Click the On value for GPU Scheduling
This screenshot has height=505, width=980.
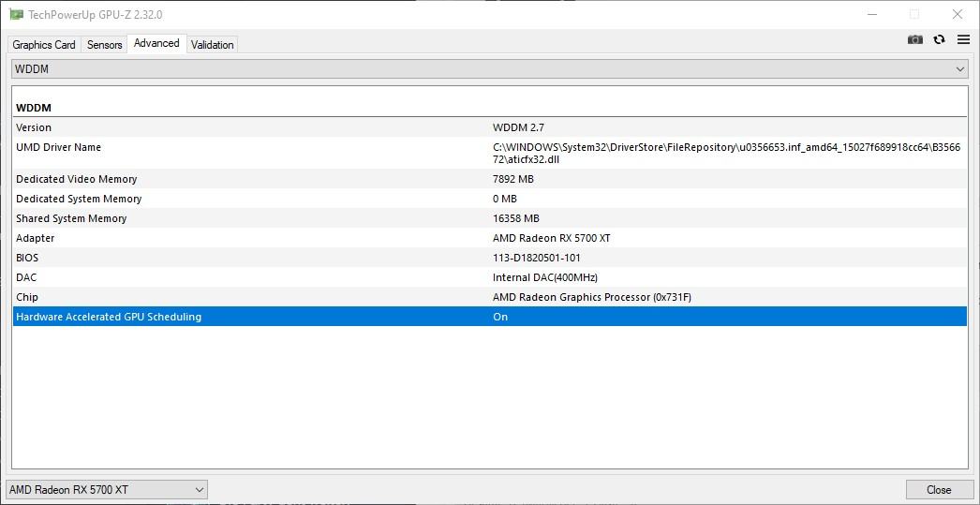[500, 317]
